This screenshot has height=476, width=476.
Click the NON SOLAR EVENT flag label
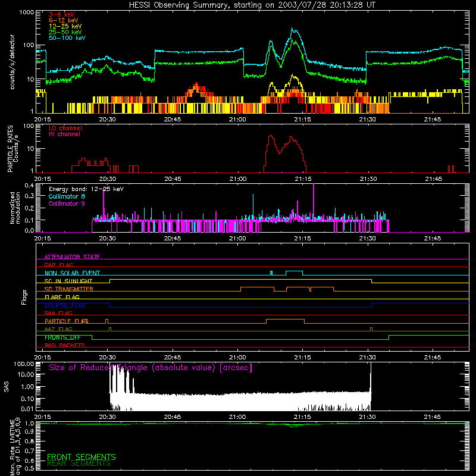click(72, 273)
